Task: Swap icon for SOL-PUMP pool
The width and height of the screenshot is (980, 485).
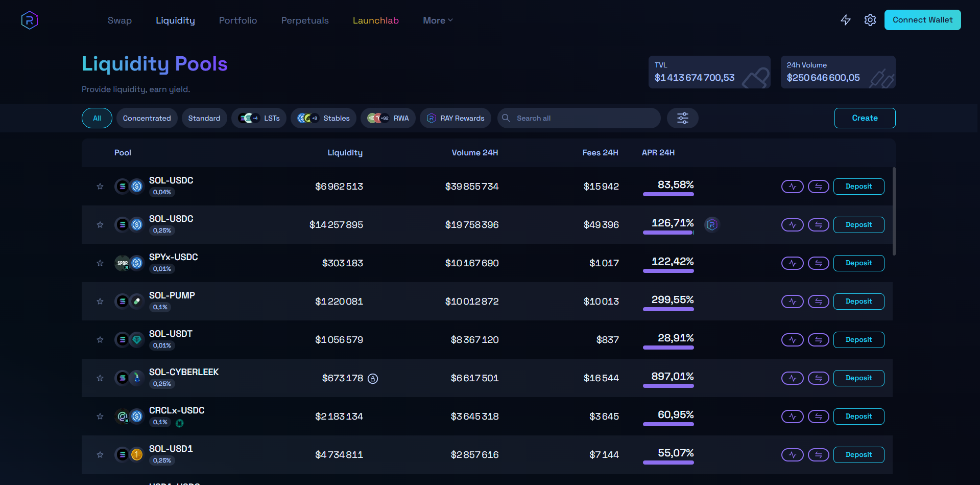Action: pos(819,302)
